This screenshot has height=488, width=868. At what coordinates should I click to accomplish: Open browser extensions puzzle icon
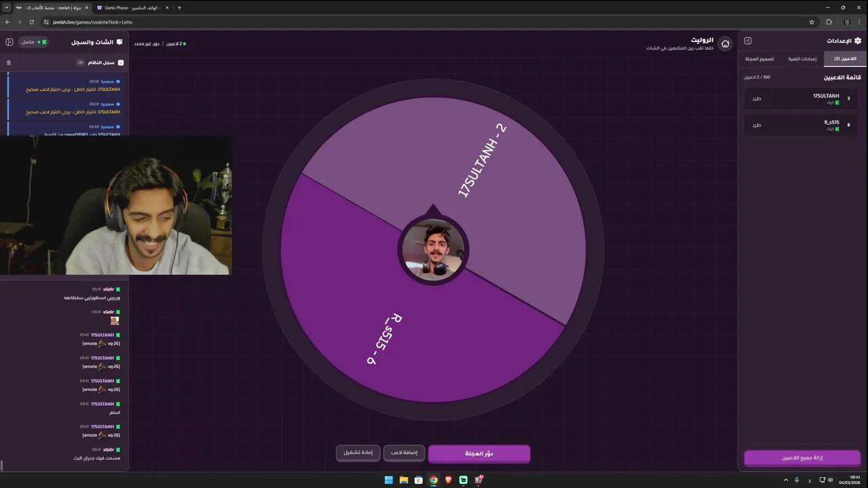click(x=829, y=22)
